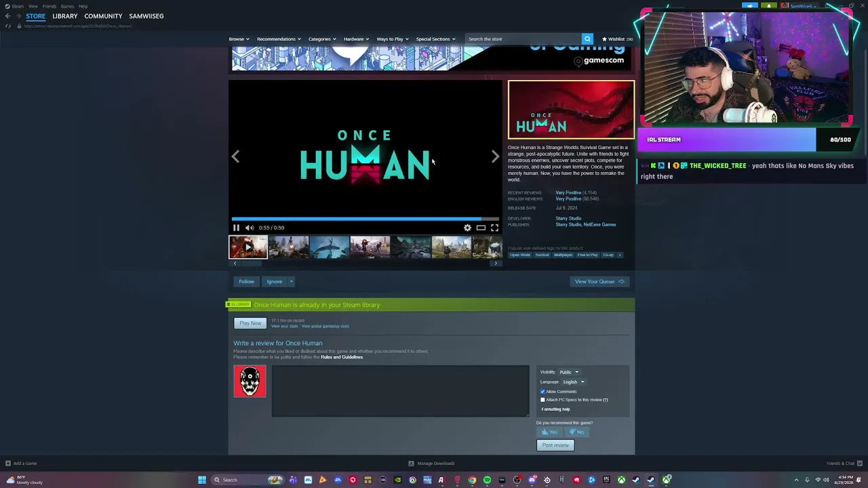868x488 pixels.
Task: Mute the trailer with the speaker icon
Action: point(250,228)
